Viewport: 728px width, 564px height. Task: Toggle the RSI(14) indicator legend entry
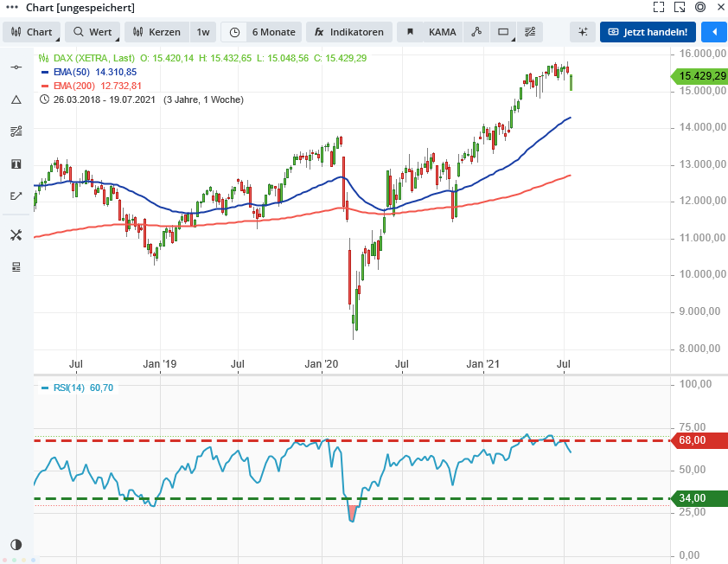69,388
